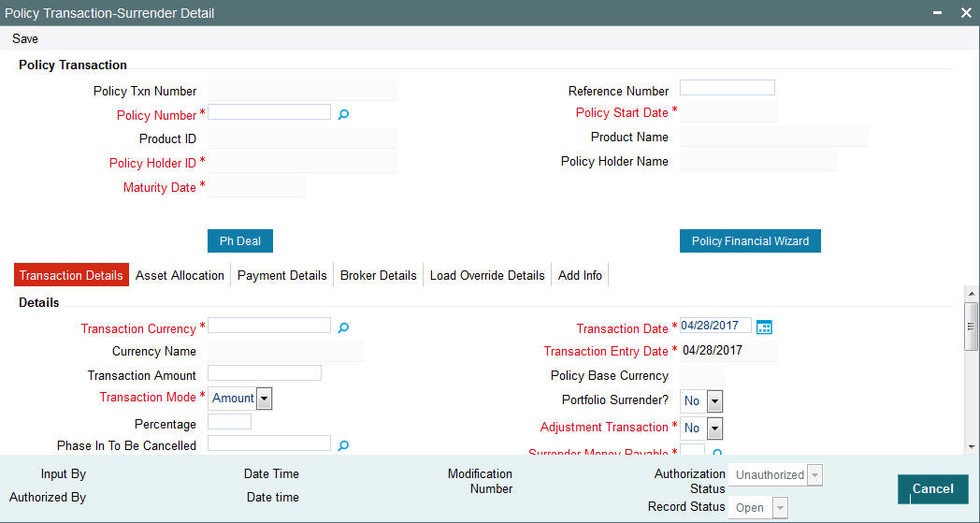Switch to the Payment Details tab
Image resolution: width=980 pixels, height=523 pixels.
pos(281,275)
